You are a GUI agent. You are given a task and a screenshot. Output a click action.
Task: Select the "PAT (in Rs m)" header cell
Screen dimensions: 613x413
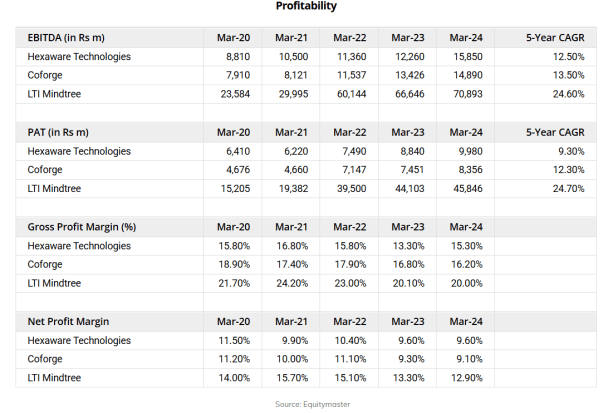(58, 133)
